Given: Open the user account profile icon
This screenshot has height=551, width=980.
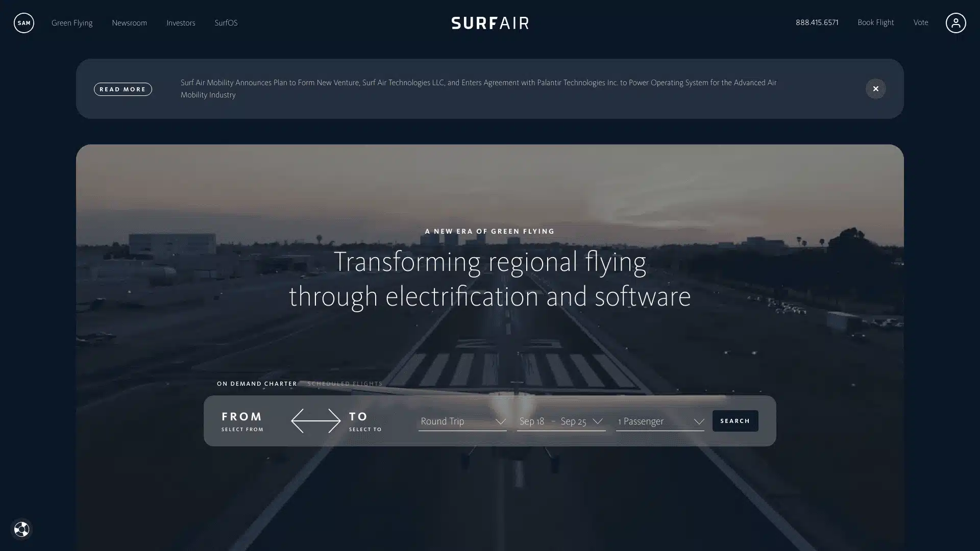Looking at the screenshot, I should [x=955, y=23].
